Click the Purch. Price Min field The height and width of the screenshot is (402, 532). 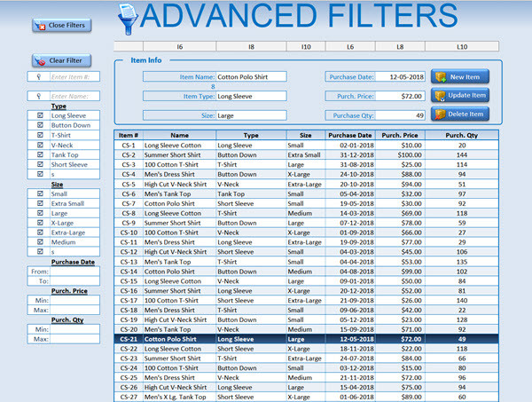(x=74, y=301)
